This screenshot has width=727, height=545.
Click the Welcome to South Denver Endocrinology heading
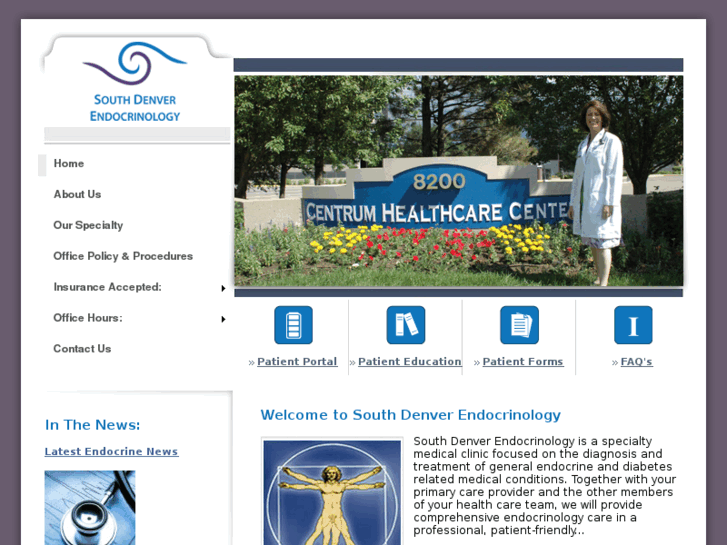pos(410,415)
